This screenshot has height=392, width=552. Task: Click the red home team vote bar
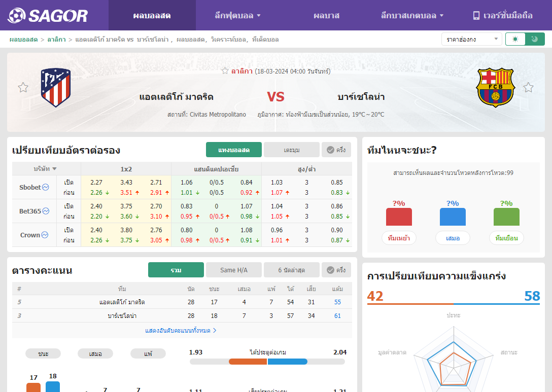pos(399,217)
